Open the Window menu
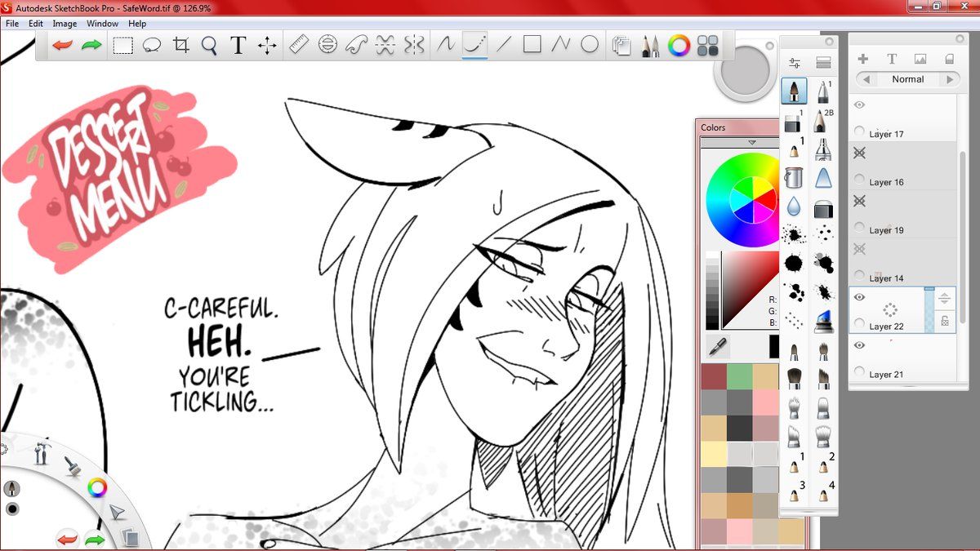 coord(103,24)
